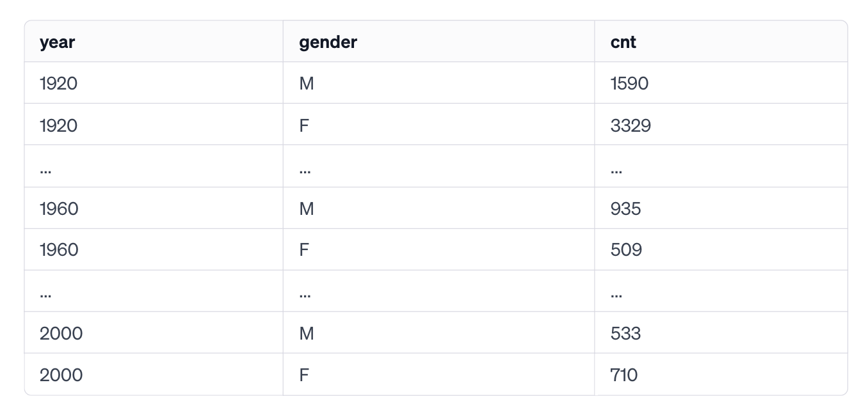The image size is (868, 417).
Task: Click the cnt column header
Action: 623,42
